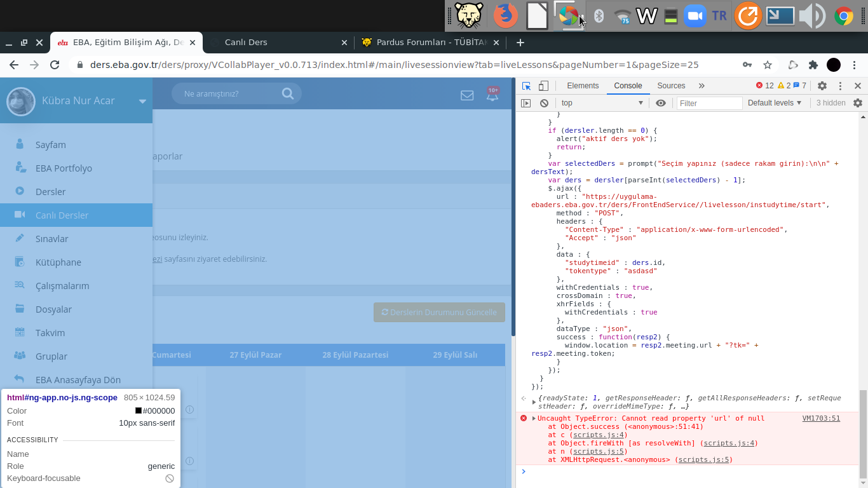
Task: Open the volume speaker control
Action: (x=811, y=16)
